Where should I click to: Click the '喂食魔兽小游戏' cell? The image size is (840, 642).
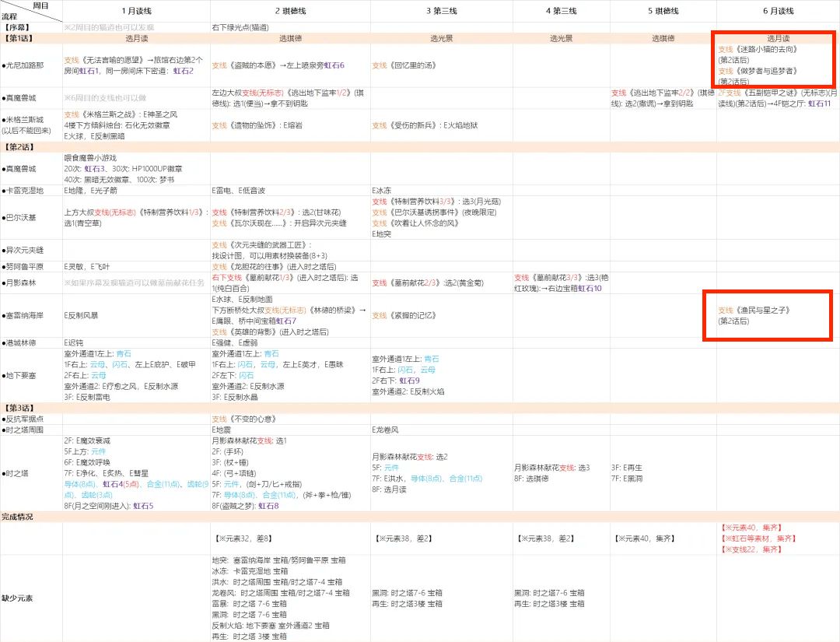point(90,157)
